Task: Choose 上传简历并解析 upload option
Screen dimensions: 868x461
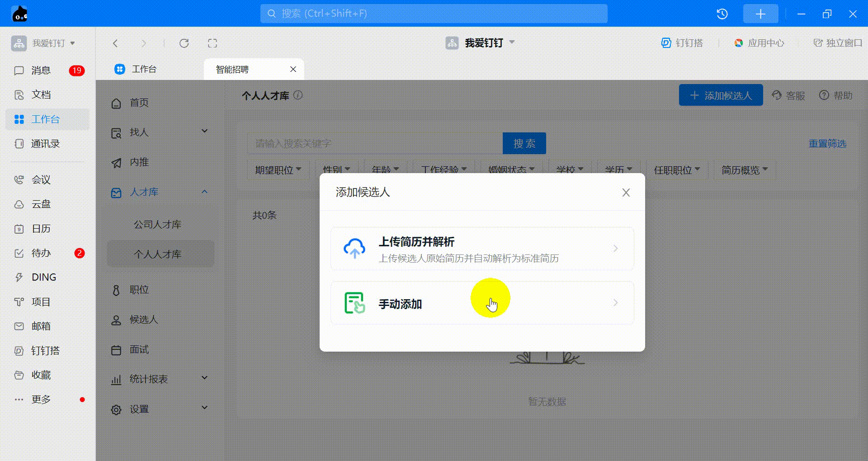Action: coord(482,249)
